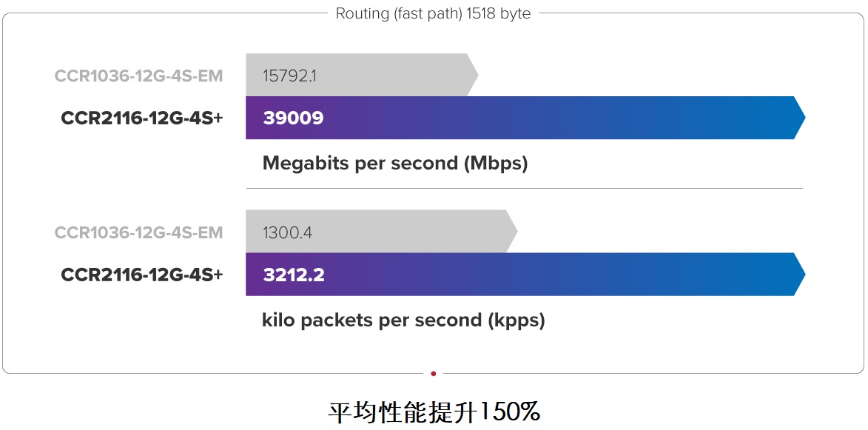
Task: Click the divider line between Mbps and kpps charts
Action: tap(524, 189)
